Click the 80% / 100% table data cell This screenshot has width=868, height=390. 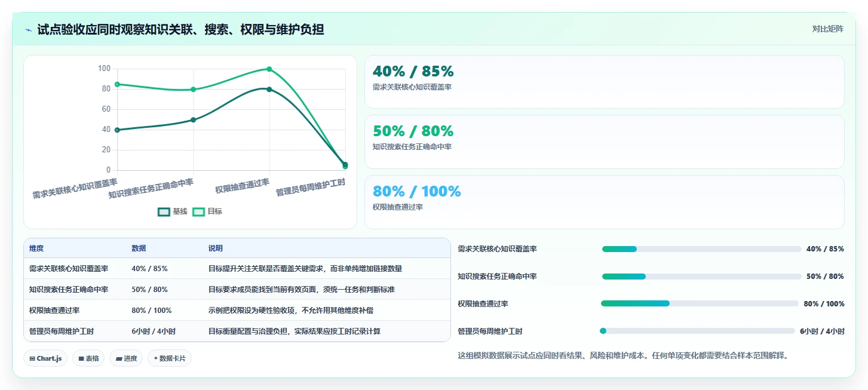tap(152, 311)
